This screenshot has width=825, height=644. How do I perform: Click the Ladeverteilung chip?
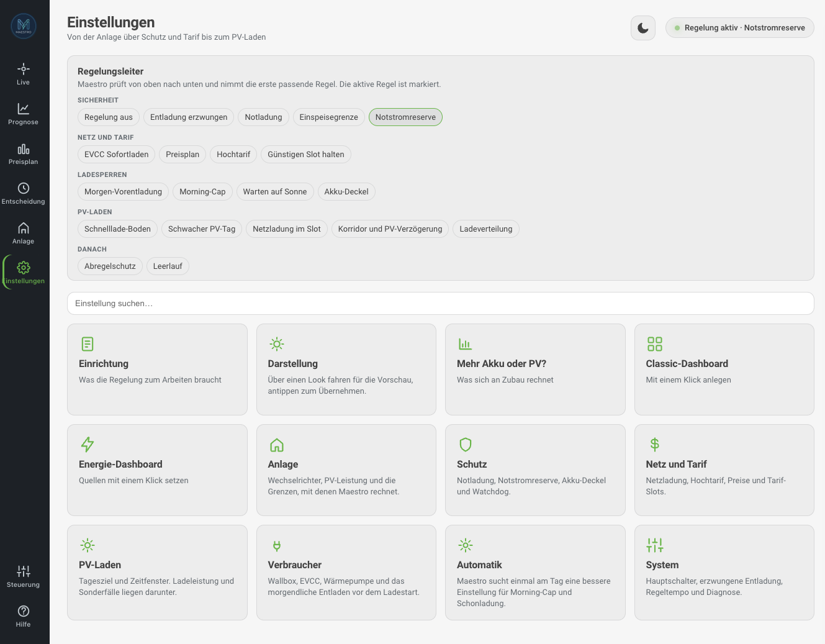pyautogui.click(x=486, y=229)
